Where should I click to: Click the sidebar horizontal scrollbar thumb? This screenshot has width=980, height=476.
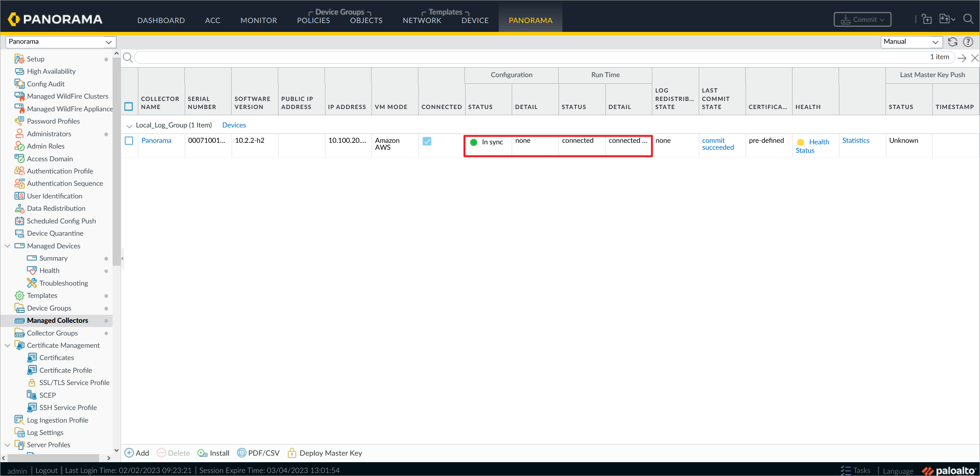53,458
